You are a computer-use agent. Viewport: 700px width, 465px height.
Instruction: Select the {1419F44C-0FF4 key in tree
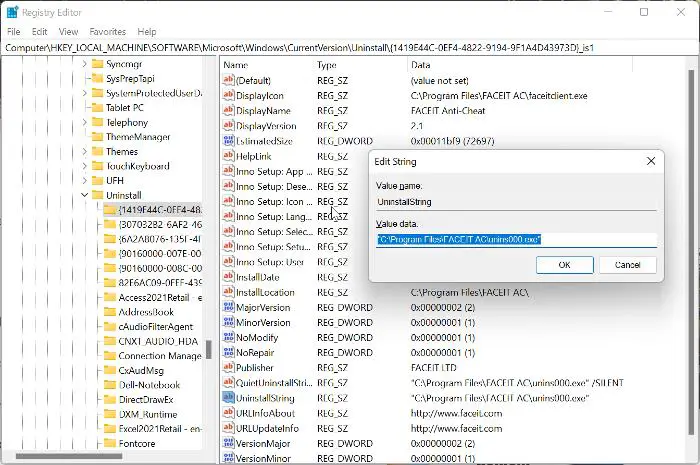click(x=160, y=210)
